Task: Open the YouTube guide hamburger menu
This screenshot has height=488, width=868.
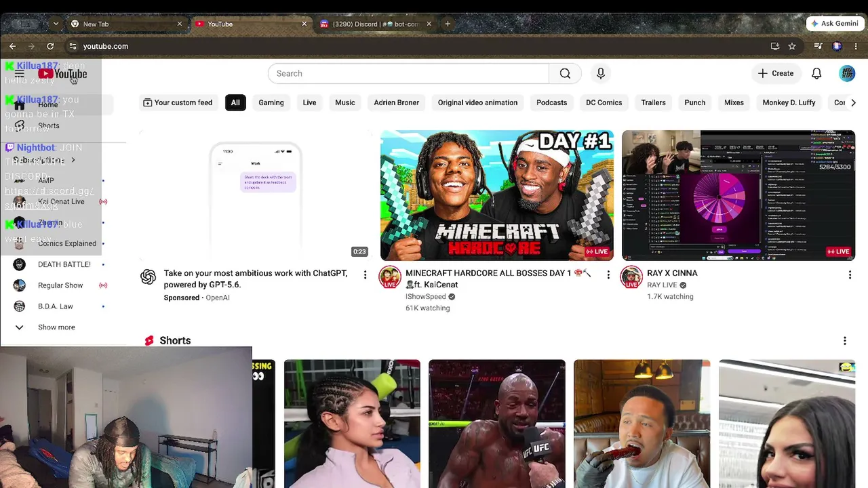Action: (19, 73)
